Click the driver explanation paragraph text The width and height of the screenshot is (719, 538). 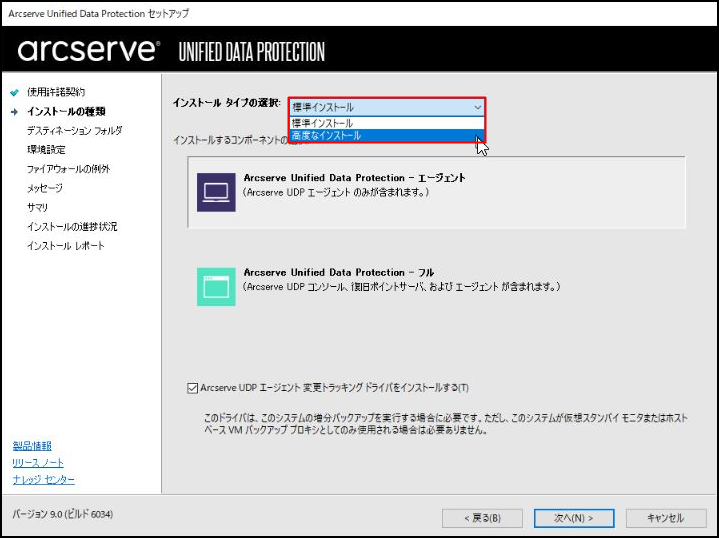tap(446, 424)
